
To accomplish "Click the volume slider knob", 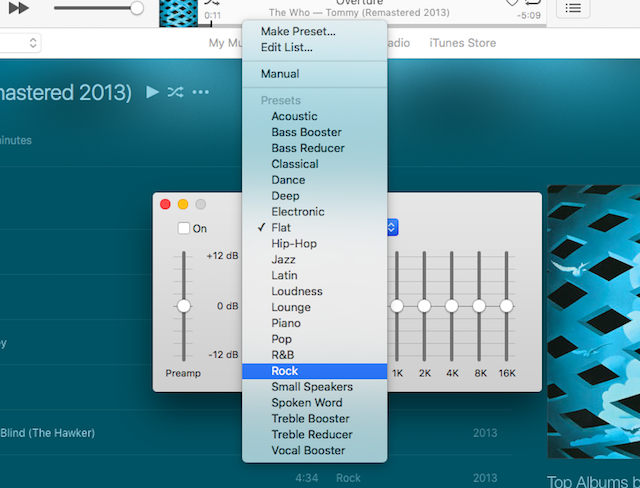I will point(137,8).
